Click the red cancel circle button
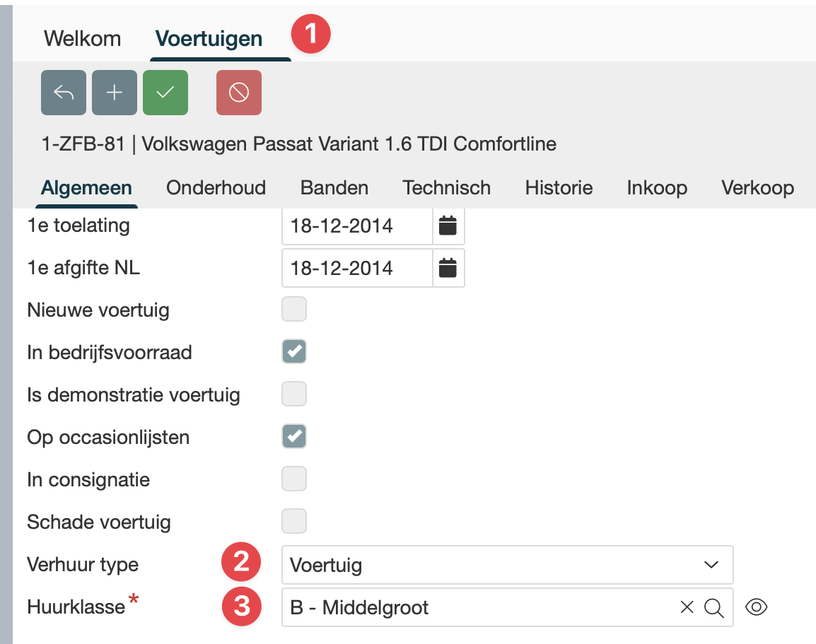816x644 pixels. (239, 93)
